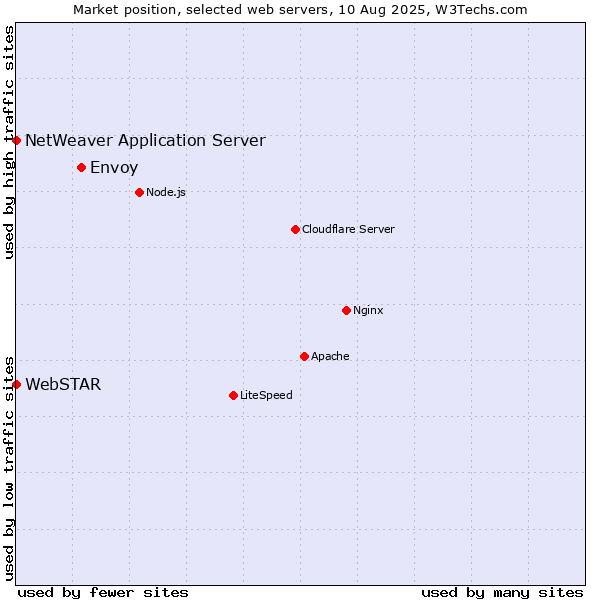This screenshot has height=600, width=600.
Task: Select the 'Cloudflare Server' label text
Action: tap(348, 229)
